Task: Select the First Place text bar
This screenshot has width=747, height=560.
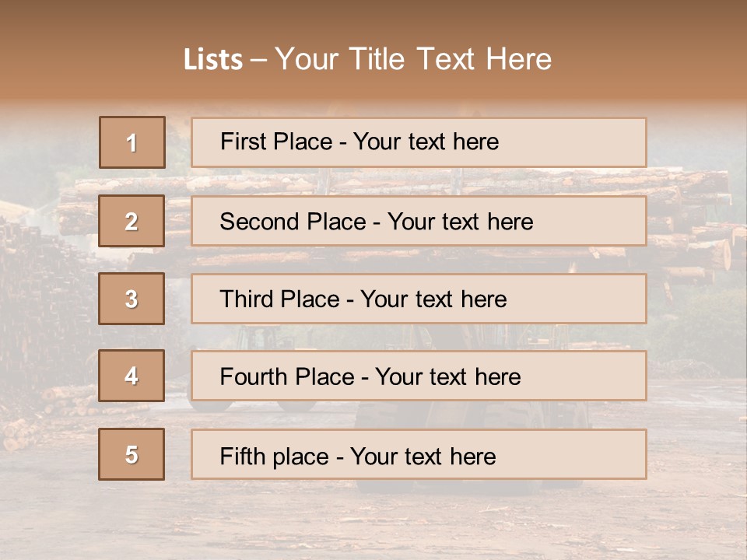Action: (x=419, y=142)
